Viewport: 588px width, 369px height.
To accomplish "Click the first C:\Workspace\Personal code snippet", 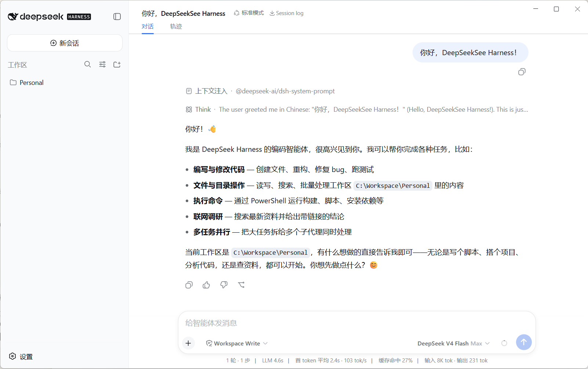I will click(x=393, y=186).
